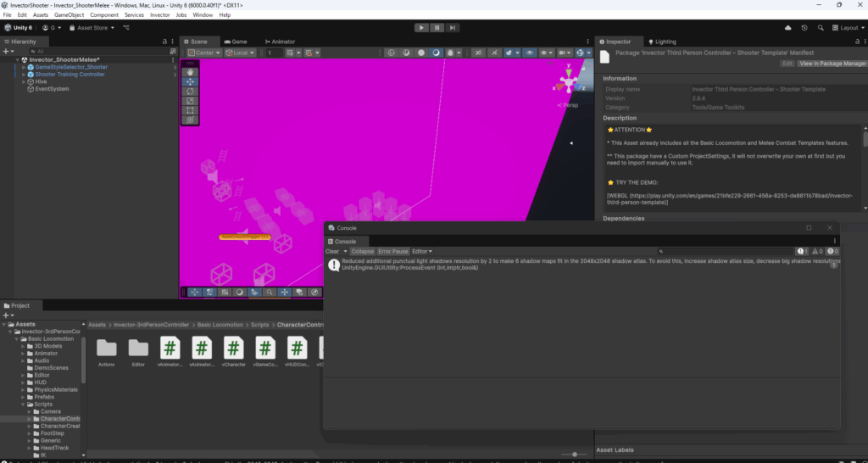The height and width of the screenshot is (463, 868).
Task: Select shaded wireframe draw mode icon
Action: 406,53
